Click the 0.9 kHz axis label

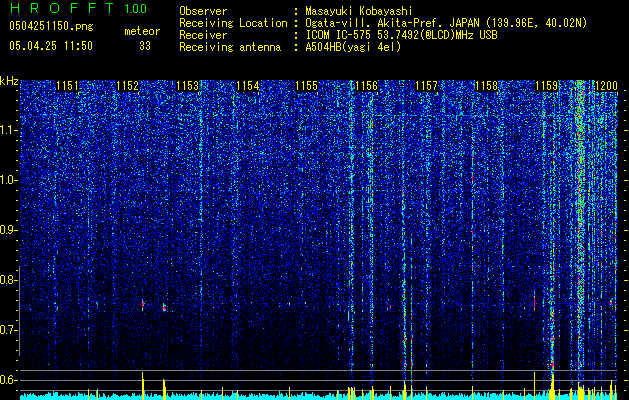tap(8, 230)
